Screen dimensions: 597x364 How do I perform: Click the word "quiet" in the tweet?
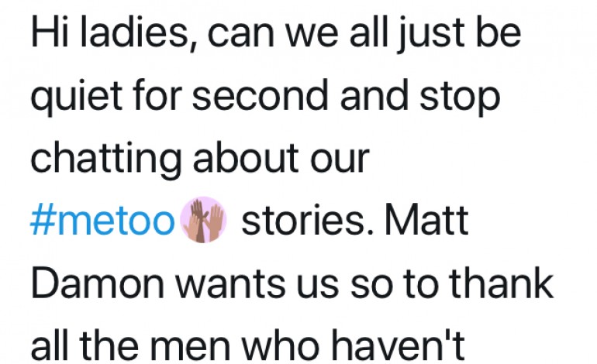click(x=76, y=97)
